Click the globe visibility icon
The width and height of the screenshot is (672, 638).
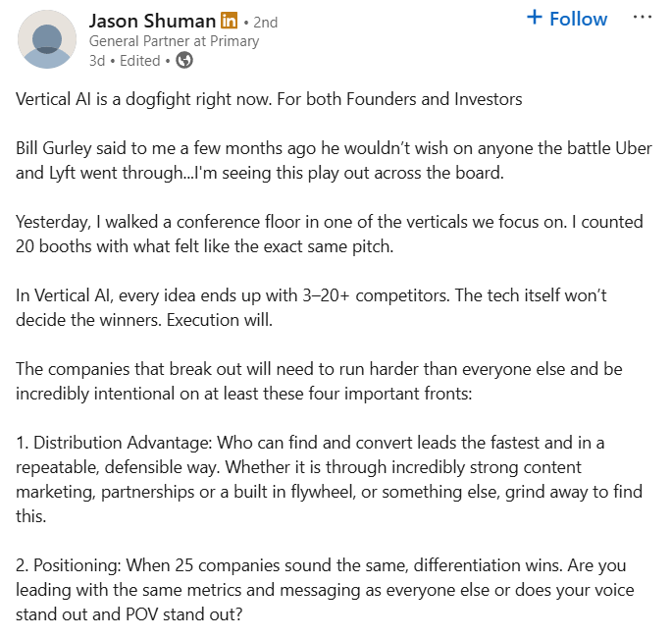(184, 61)
